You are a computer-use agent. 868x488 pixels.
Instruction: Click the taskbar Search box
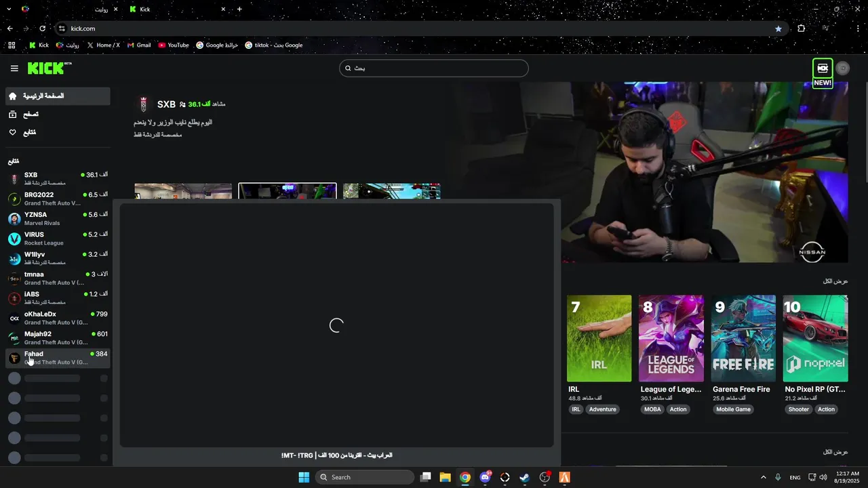365,477
